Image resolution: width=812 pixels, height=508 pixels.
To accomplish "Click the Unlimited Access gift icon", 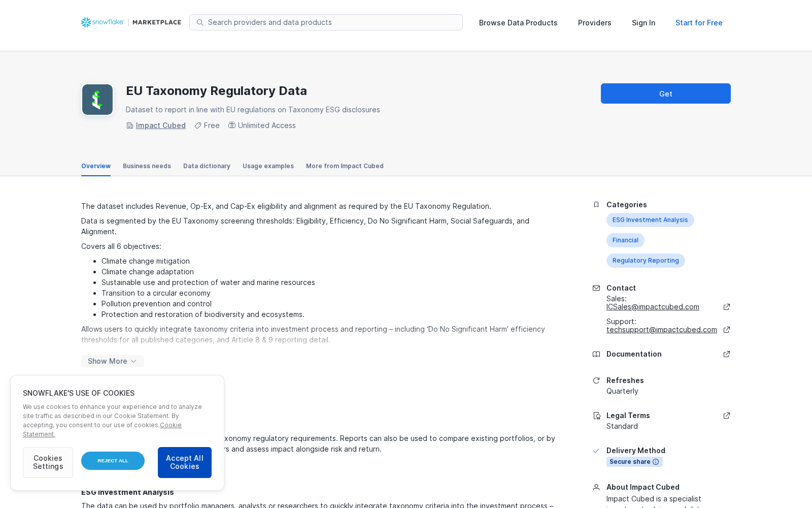I will tap(232, 125).
